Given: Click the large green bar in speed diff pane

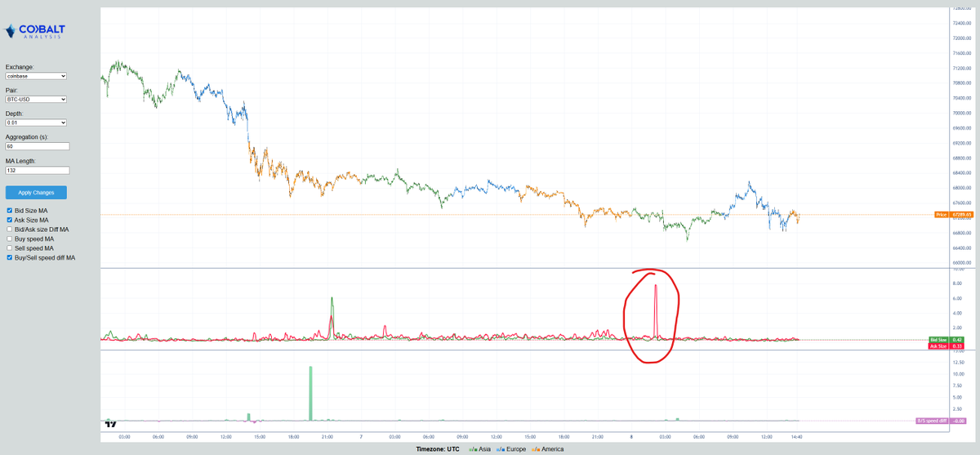Looking at the screenshot, I should tap(310, 394).
